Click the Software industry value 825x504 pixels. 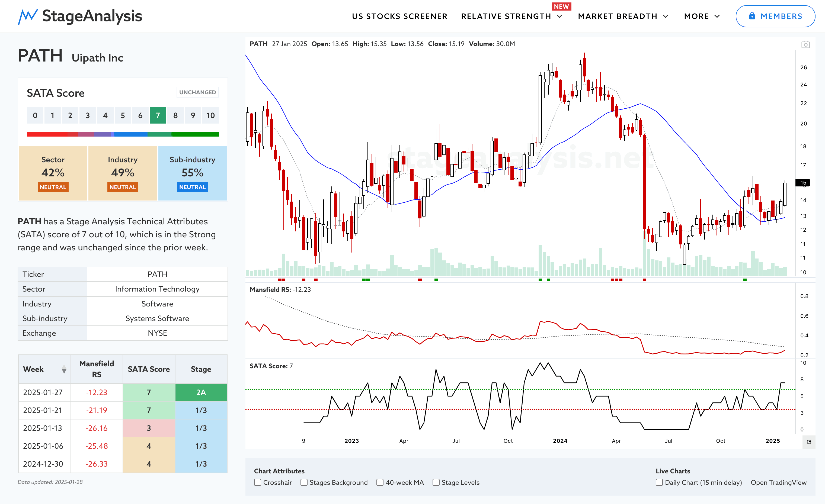(x=157, y=304)
